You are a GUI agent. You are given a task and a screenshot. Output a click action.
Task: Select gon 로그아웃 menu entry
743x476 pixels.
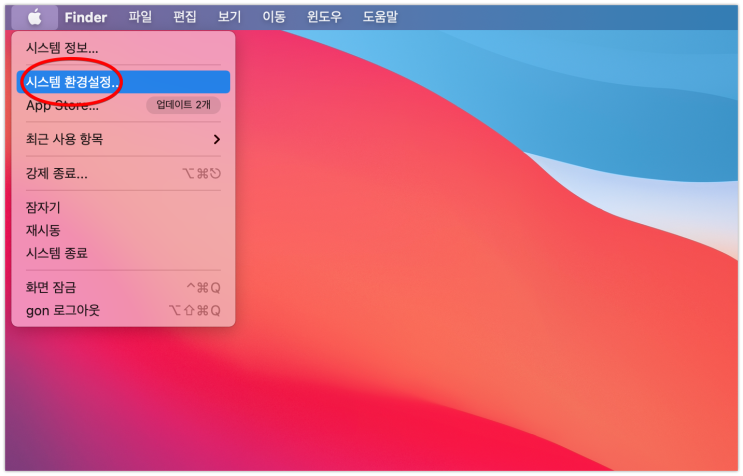tap(123, 311)
